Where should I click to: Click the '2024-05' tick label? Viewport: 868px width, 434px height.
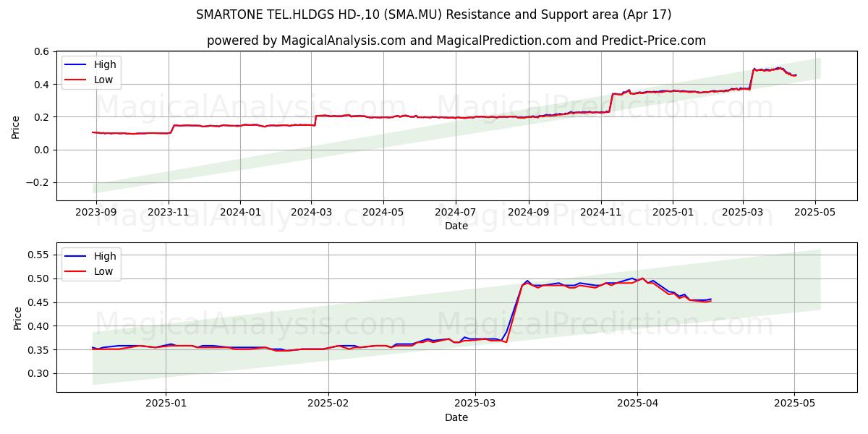pos(383,212)
